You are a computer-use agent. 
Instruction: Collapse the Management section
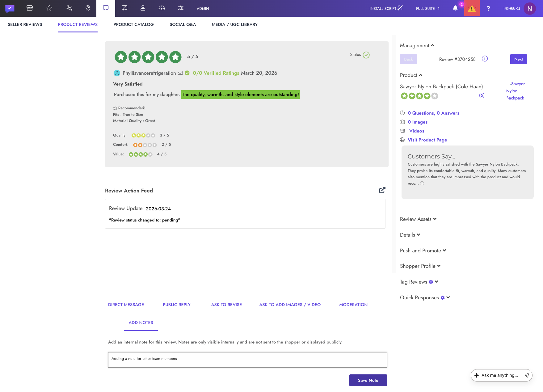point(417,45)
